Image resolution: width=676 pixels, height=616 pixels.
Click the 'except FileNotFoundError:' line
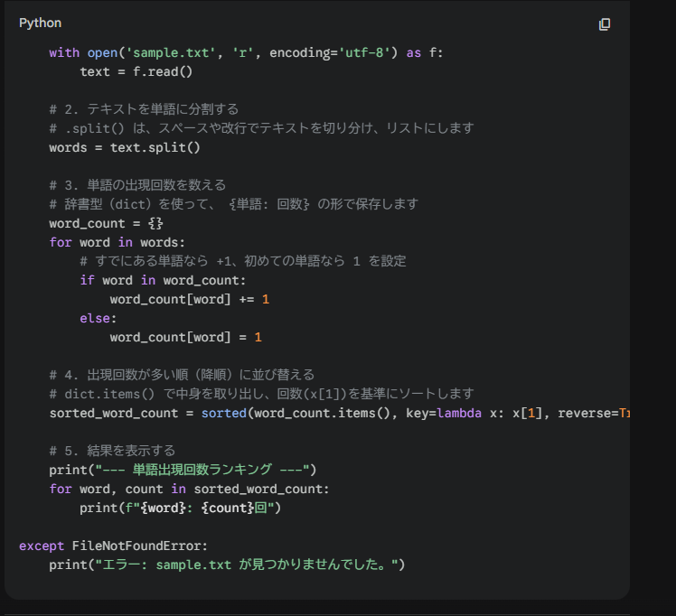coord(113,546)
